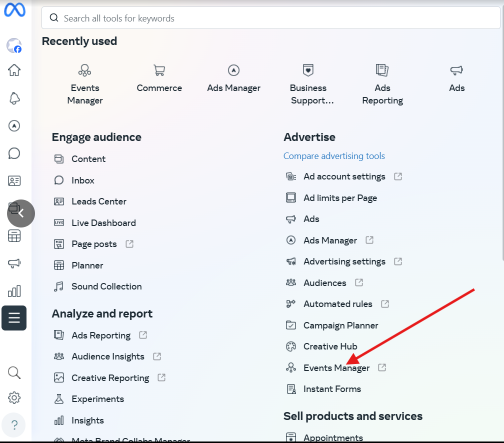The image size is (504, 443).
Task: Click the sidebar magnifier search icon
Action: point(14,372)
